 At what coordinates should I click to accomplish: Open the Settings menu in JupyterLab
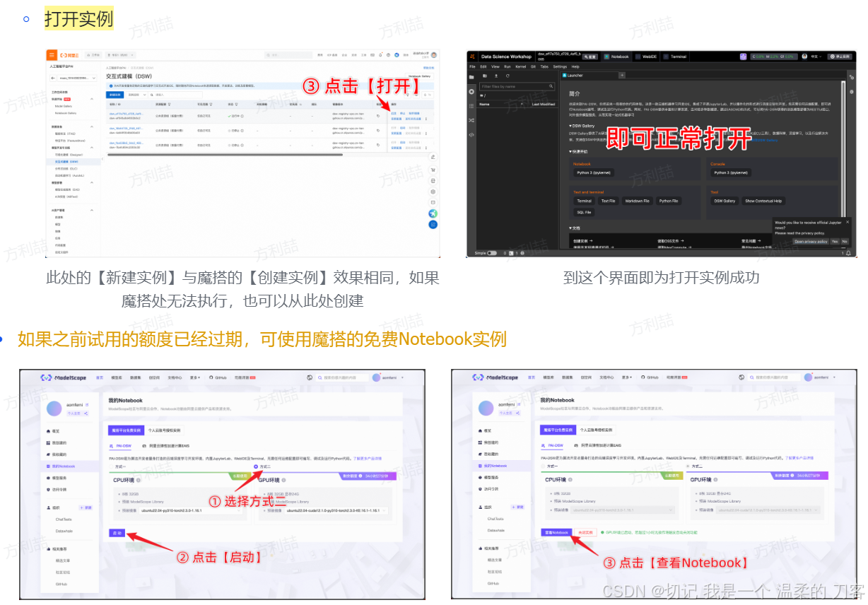coord(560,66)
